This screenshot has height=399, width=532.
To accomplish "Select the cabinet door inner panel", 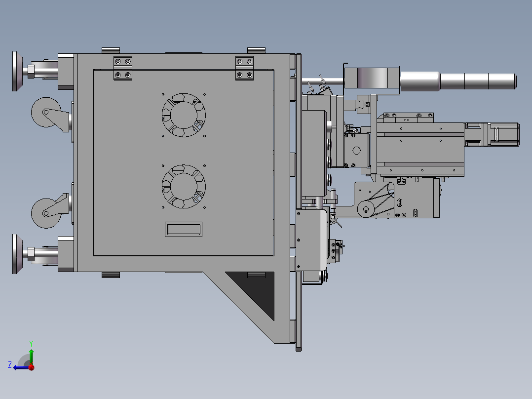I will [184, 162].
